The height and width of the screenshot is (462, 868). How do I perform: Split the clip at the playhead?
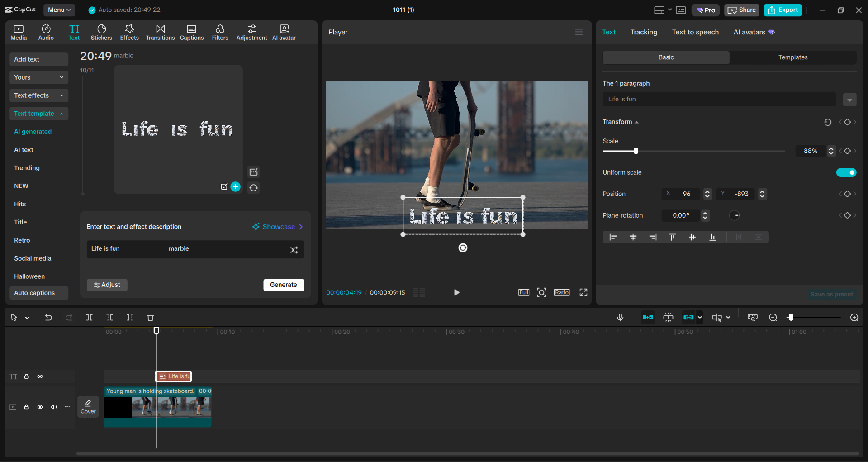89,317
